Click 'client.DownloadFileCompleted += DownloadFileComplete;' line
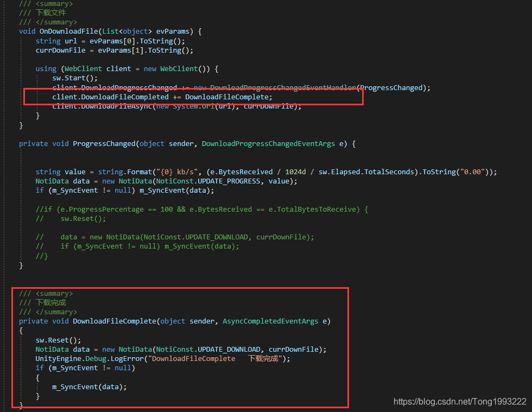The image size is (532, 412). pyautogui.click(x=162, y=97)
